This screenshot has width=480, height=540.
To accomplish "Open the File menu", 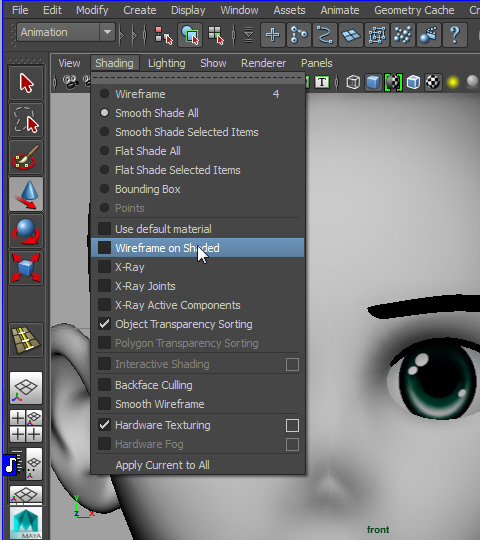I will (x=20, y=10).
